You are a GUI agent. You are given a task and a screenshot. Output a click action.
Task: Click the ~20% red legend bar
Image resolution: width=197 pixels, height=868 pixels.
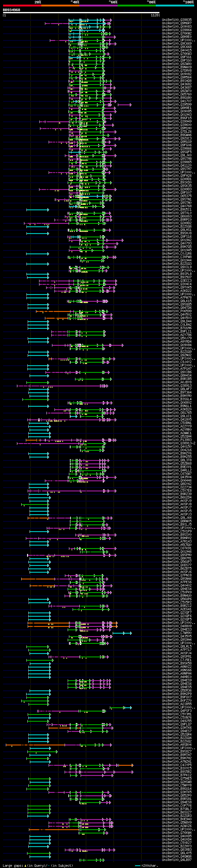click(22, 6)
